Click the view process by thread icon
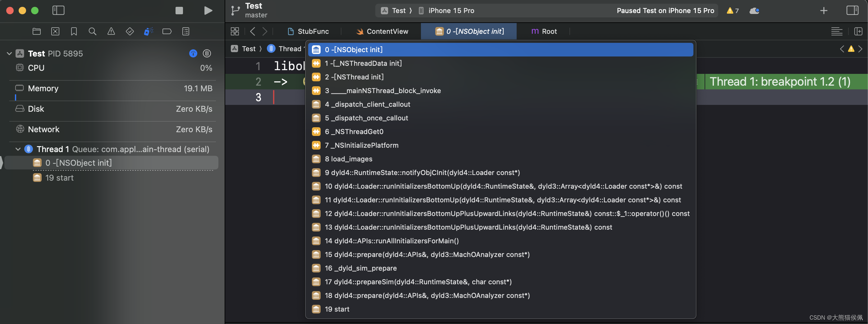This screenshot has height=324, width=868. click(207, 53)
